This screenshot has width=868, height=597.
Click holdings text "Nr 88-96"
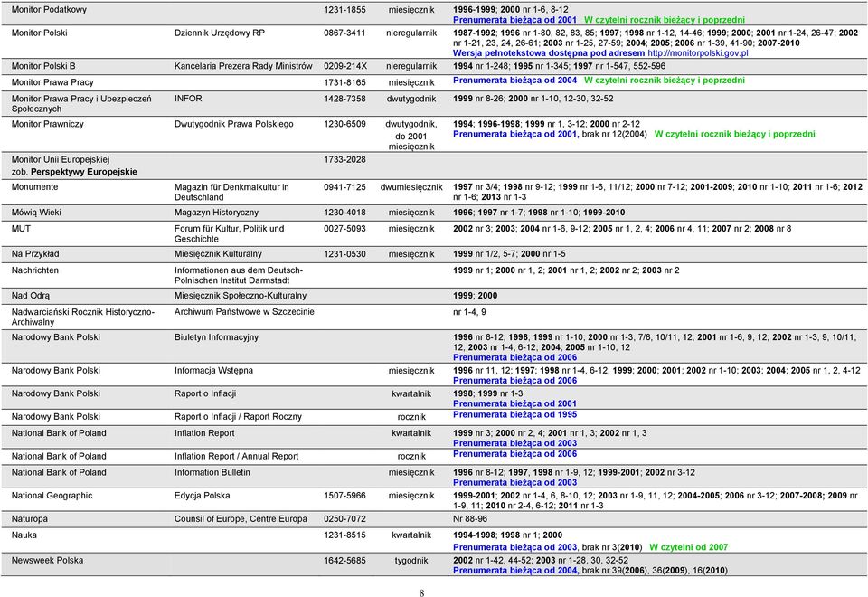[470, 519]
